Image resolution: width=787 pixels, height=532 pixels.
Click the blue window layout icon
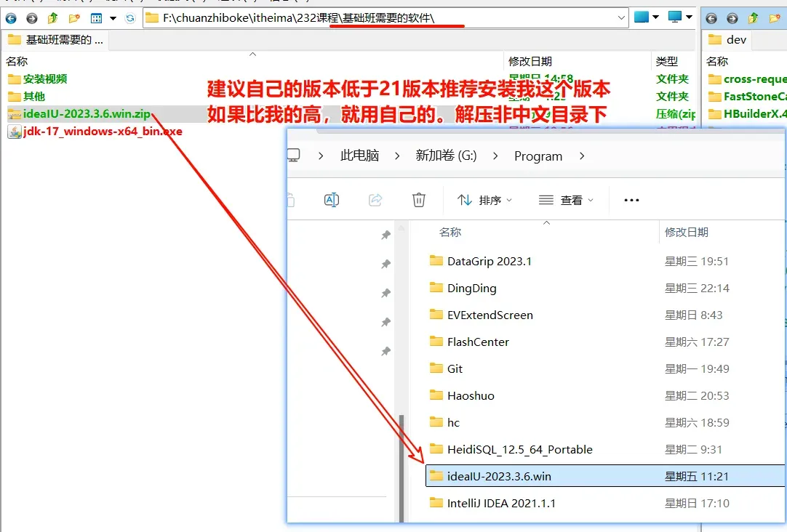point(641,17)
